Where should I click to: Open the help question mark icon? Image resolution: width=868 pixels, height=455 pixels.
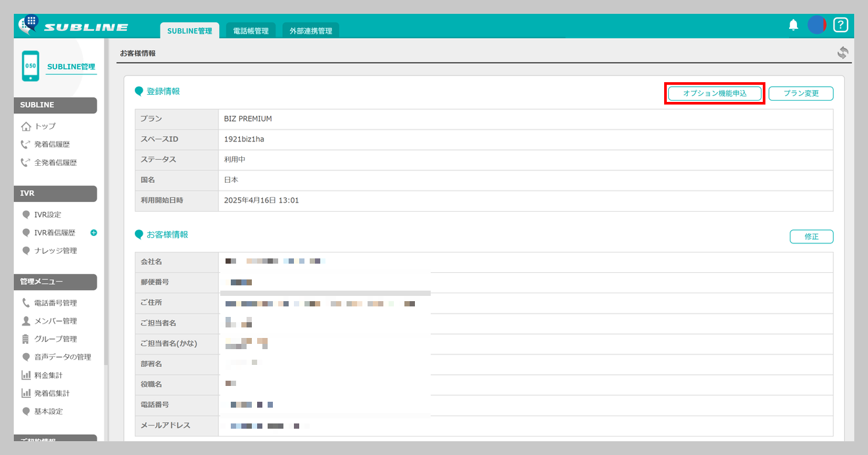click(840, 25)
